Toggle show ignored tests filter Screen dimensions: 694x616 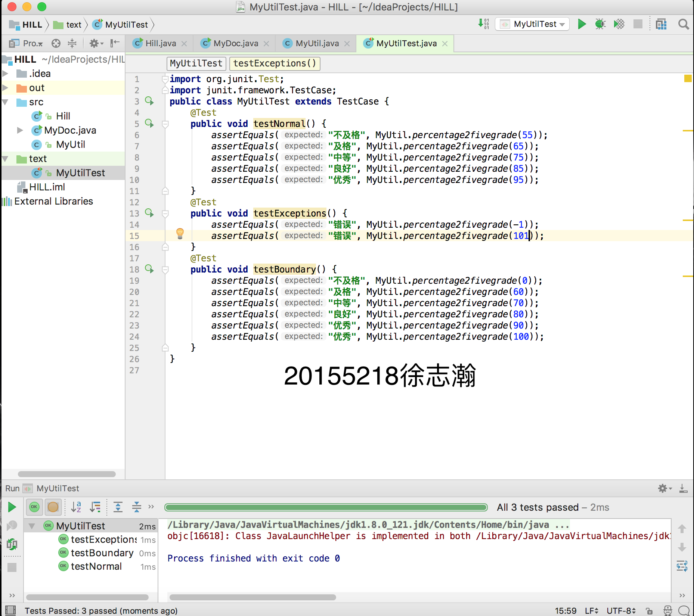tap(53, 507)
